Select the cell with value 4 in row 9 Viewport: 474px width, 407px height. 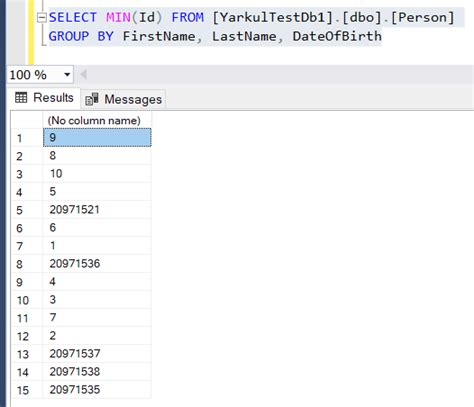click(x=97, y=281)
